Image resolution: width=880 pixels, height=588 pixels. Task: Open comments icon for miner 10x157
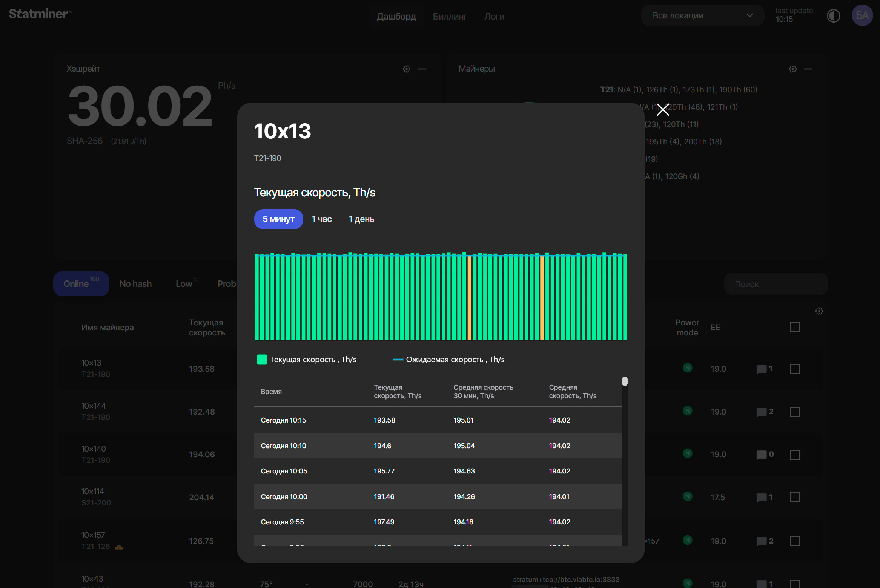[x=761, y=541]
